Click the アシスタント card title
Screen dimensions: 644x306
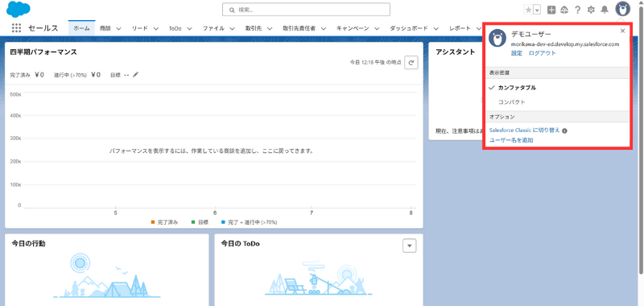[x=456, y=52]
